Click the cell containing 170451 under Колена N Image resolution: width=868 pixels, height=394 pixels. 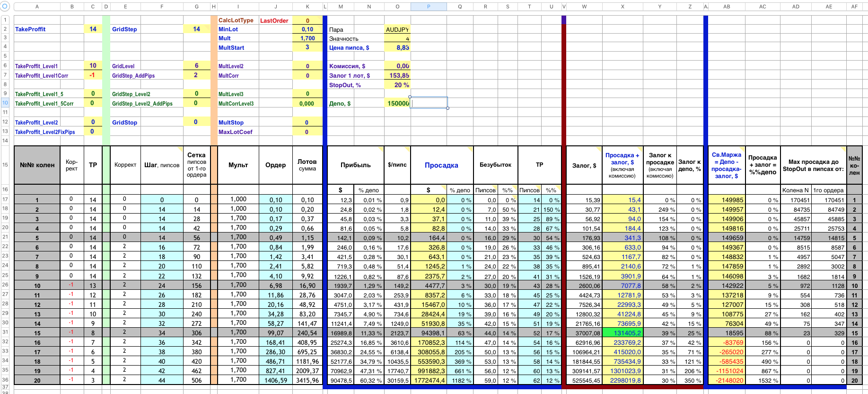pos(796,200)
